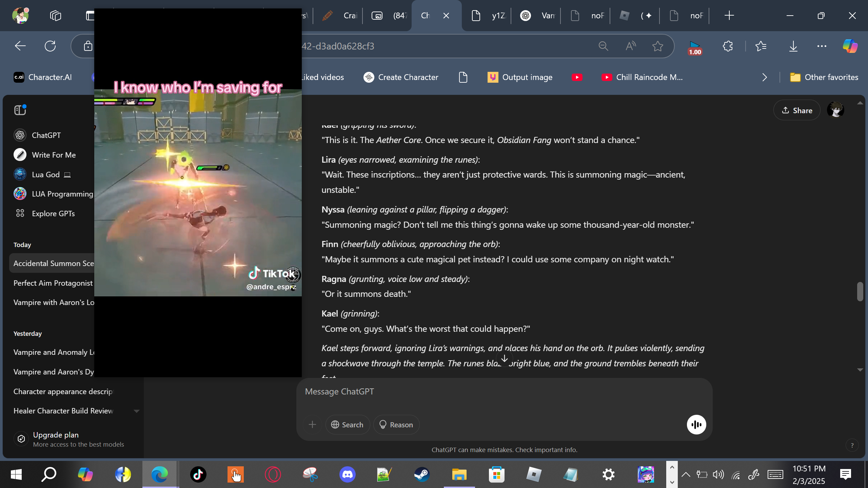Viewport: 868px width, 488px height.
Task: Click the Upgrade plan option
Action: (x=69, y=439)
